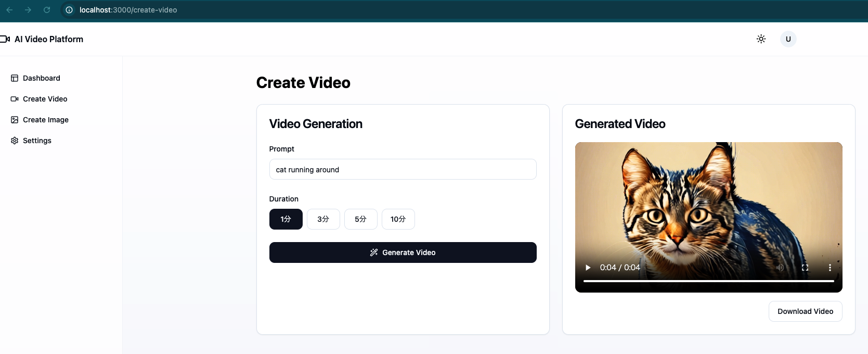Click the Download Video button
This screenshot has width=868, height=354.
coord(805,311)
